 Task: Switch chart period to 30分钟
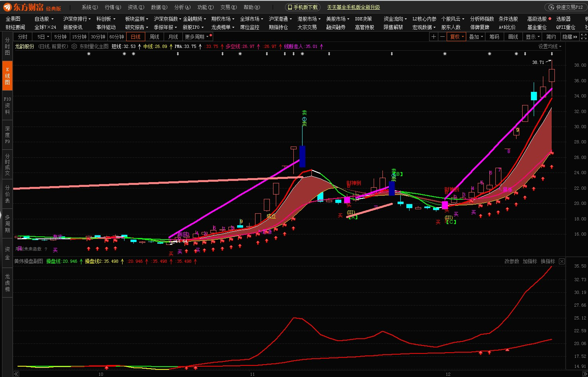tap(98, 37)
